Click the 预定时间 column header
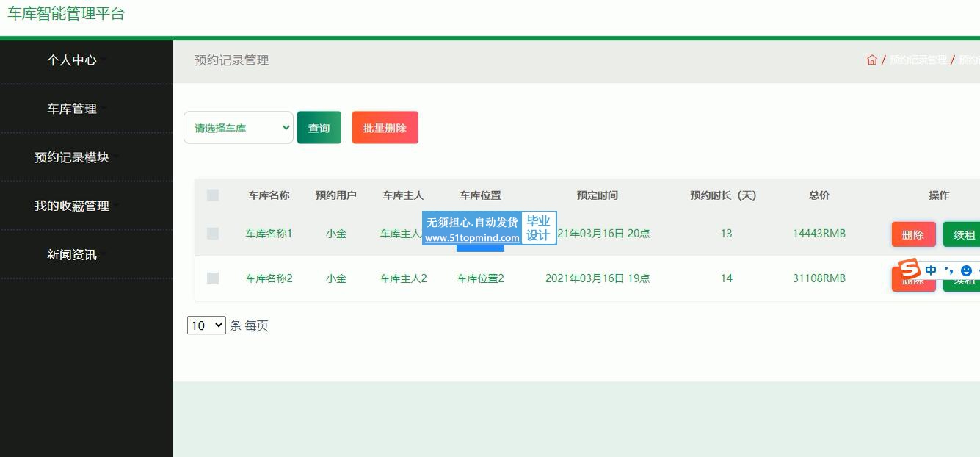Viewport: 980px width, 457px height. click(x=598, y=195)
